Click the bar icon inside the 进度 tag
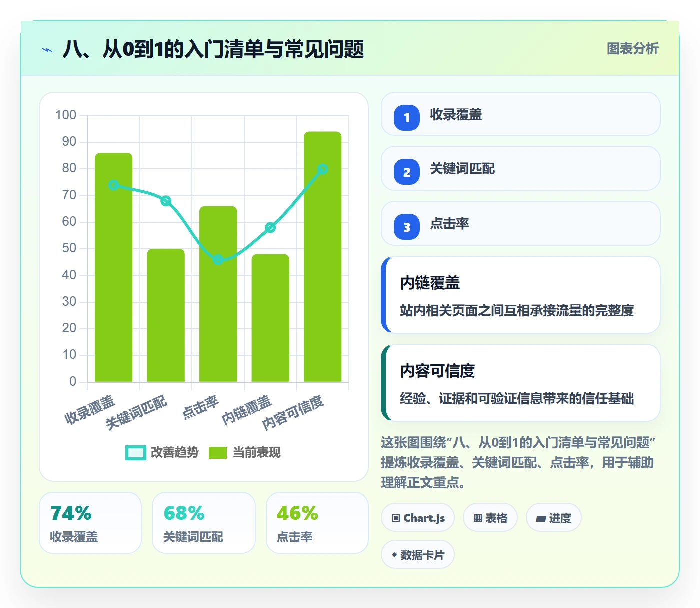 541,519
